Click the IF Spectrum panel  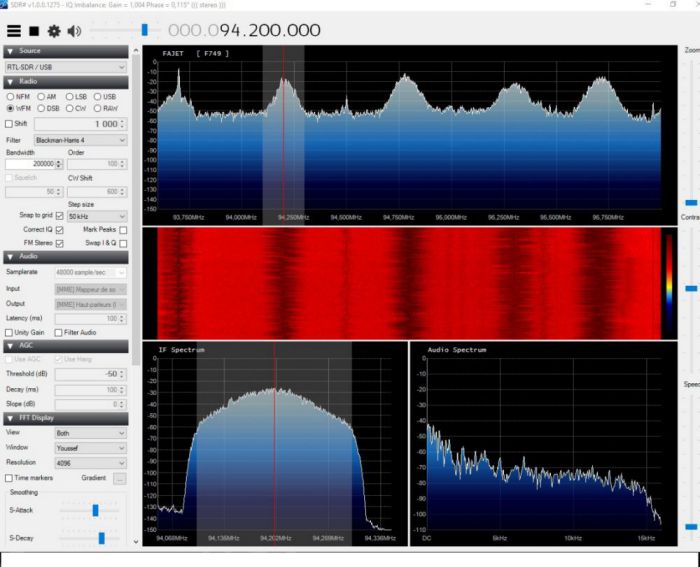coord(275,444)
